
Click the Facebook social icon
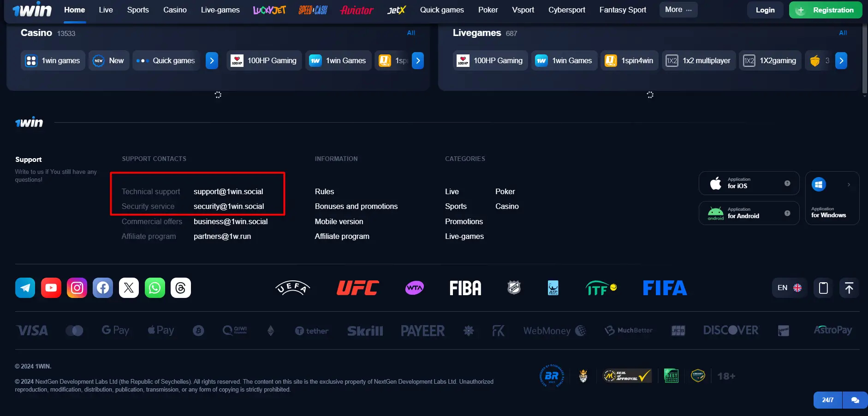(103, 288)
